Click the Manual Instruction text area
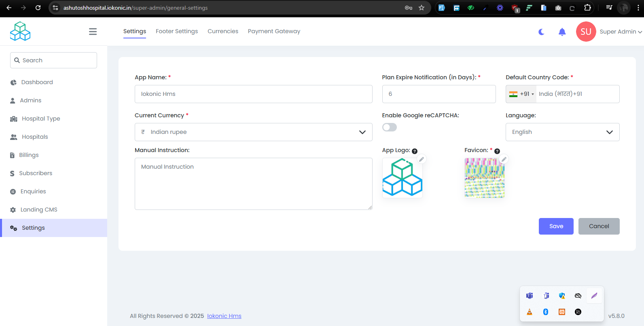Viewport: 644px width, 326px height. pos(253,184)
